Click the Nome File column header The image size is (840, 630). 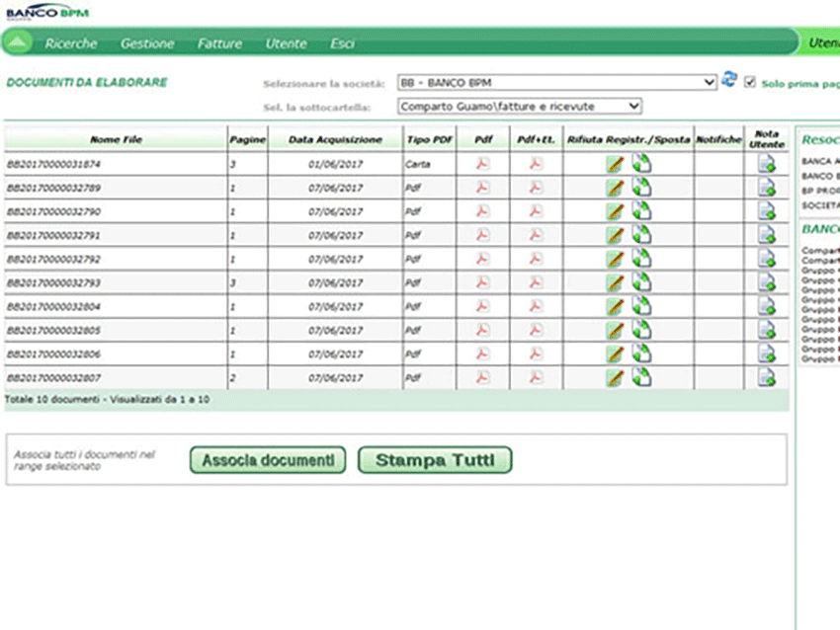click(x=117, y=139)
